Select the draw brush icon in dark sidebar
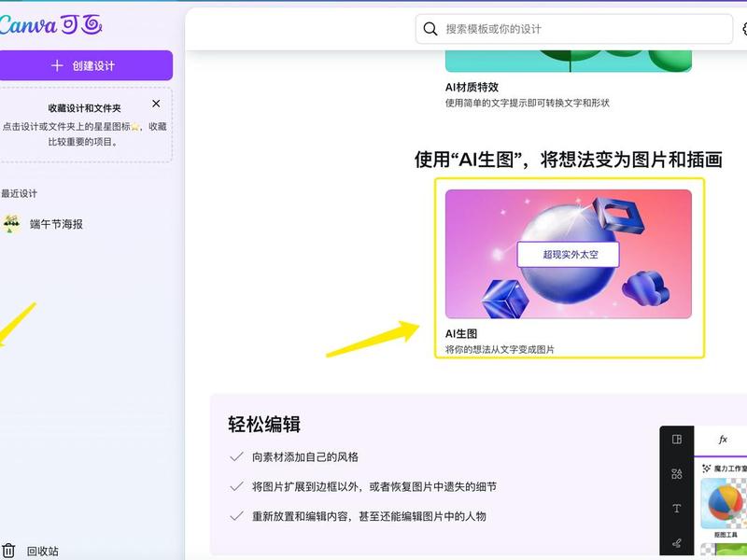 676,542
